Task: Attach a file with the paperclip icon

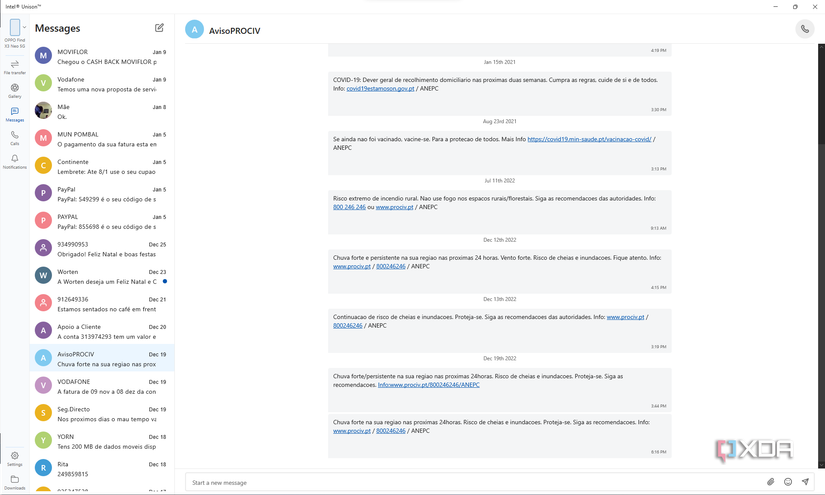Action: (x=771, y=482)
